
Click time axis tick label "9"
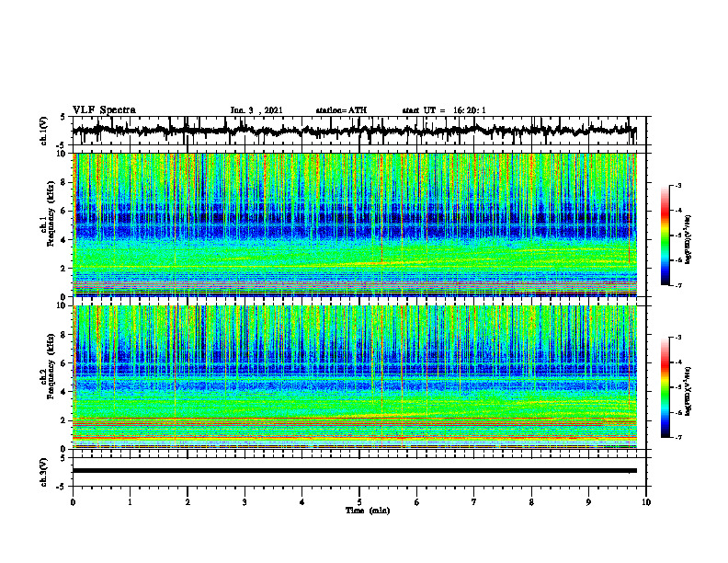pyautogui.click(x=588, y=502)
